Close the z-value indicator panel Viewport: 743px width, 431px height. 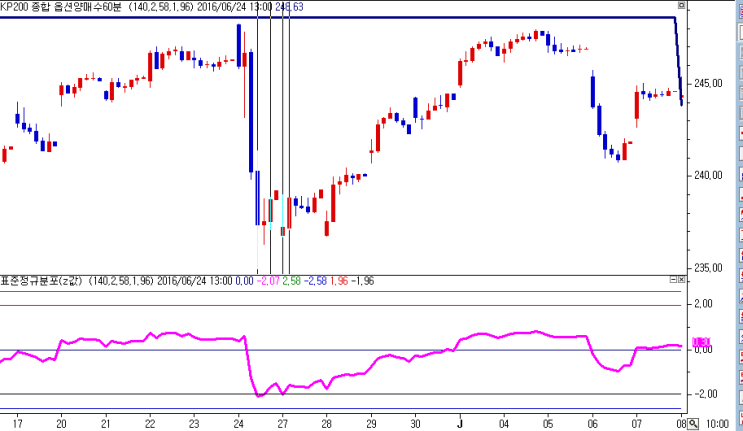pyautogui.click(x=681, y=280)
